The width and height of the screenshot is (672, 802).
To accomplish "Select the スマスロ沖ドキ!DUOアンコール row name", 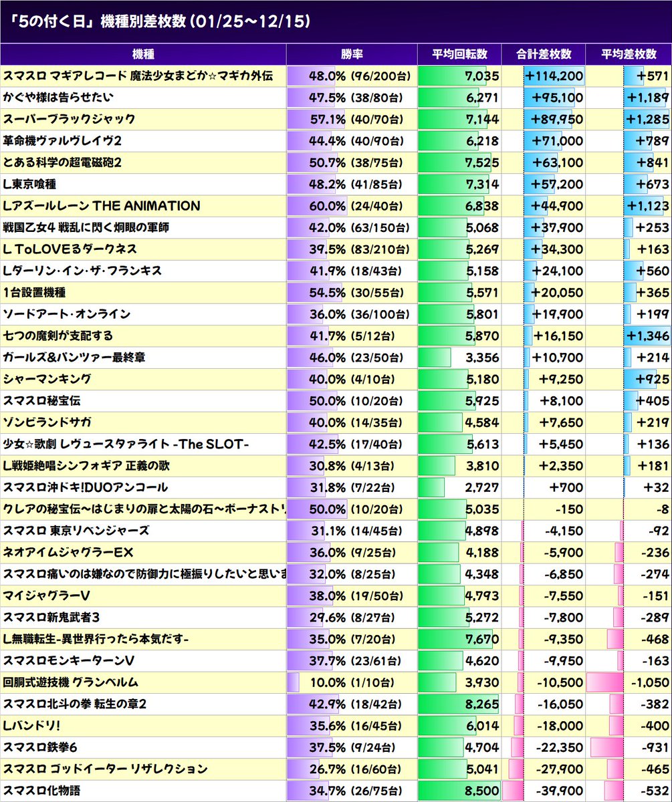I will [86, 488].
